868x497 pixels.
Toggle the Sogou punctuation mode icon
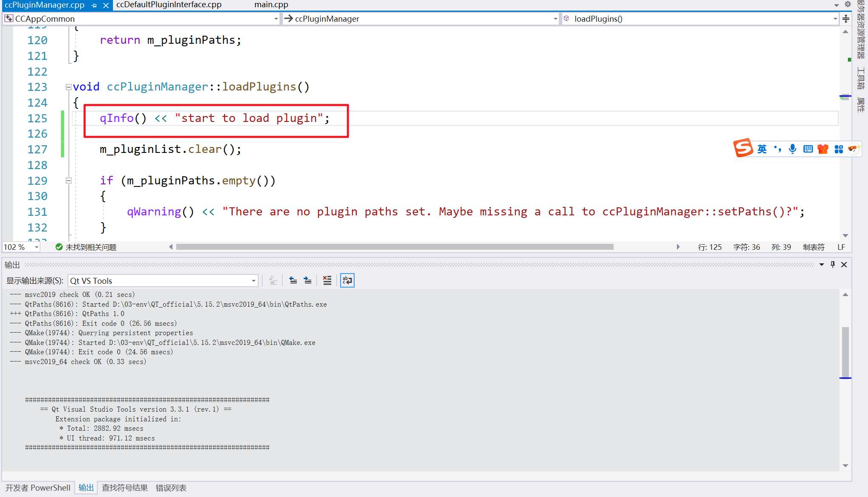pos(778,149)
